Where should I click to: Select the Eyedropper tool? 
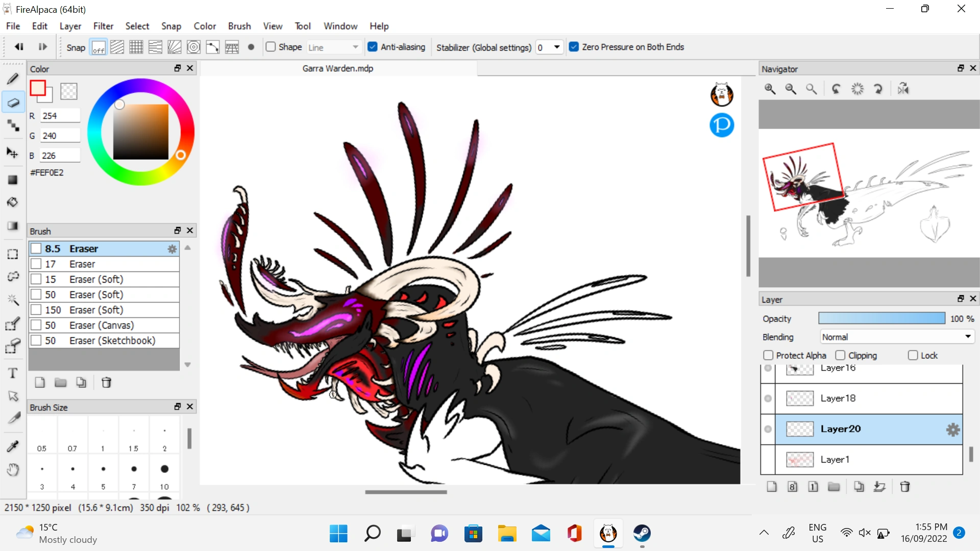click(13, 446)
